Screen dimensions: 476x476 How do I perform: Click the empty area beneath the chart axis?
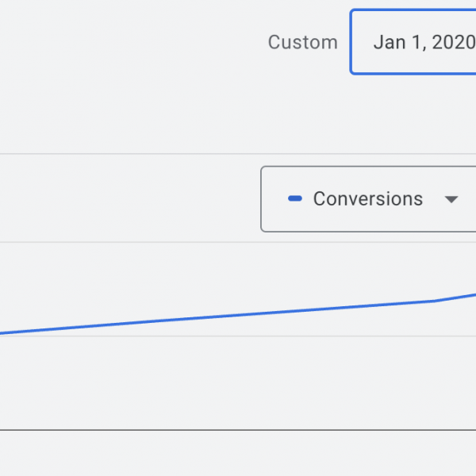[x=238, y=456]
